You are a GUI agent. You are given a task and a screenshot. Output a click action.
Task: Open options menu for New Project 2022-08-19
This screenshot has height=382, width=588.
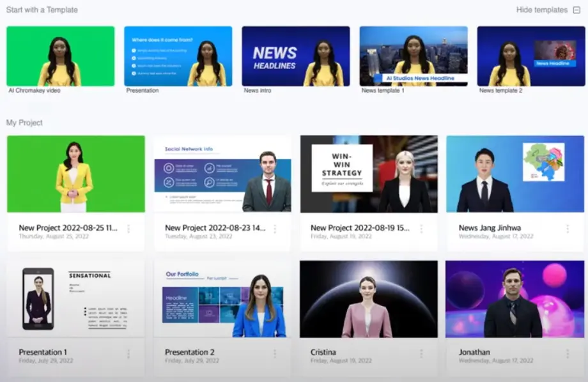(x=421, y=229)
